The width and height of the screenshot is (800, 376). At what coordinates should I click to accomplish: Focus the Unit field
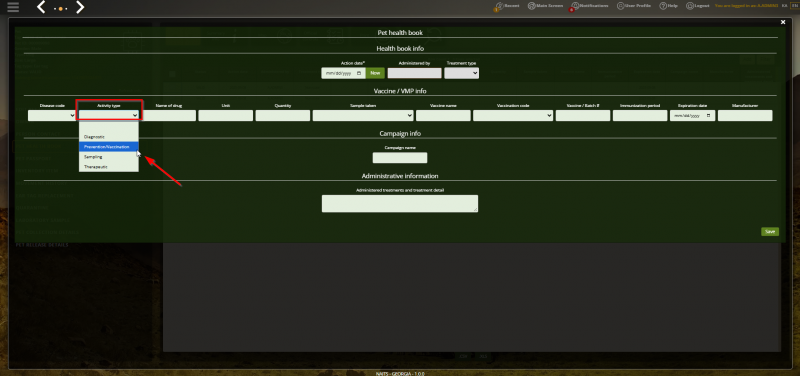point(226,116)
